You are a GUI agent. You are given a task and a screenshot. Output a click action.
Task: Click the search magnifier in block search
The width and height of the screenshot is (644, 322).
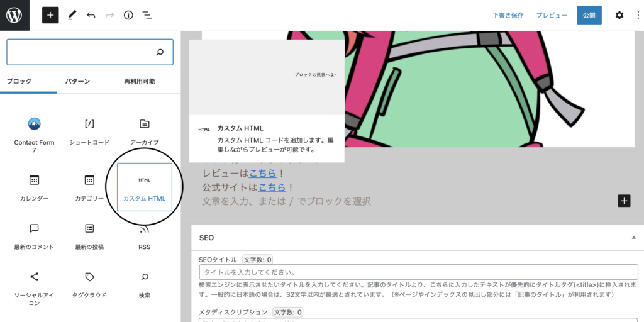(x=160, y=52)
